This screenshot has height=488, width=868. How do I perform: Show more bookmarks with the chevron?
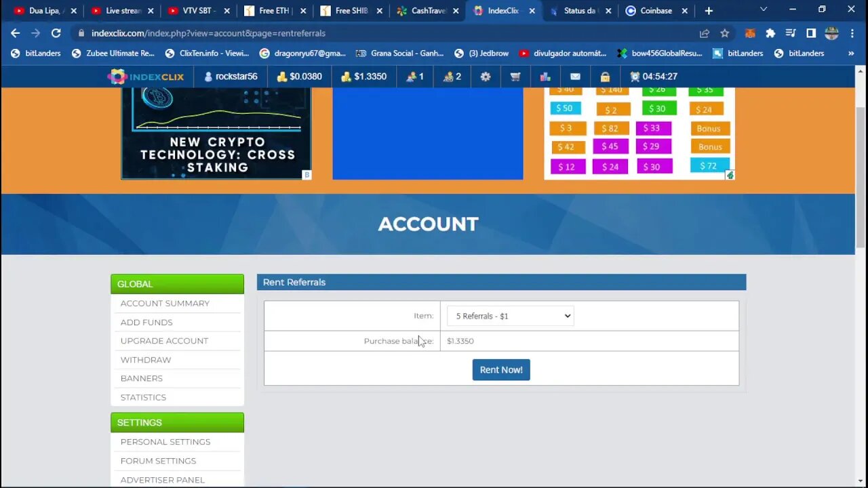click(x=851, y=53)
